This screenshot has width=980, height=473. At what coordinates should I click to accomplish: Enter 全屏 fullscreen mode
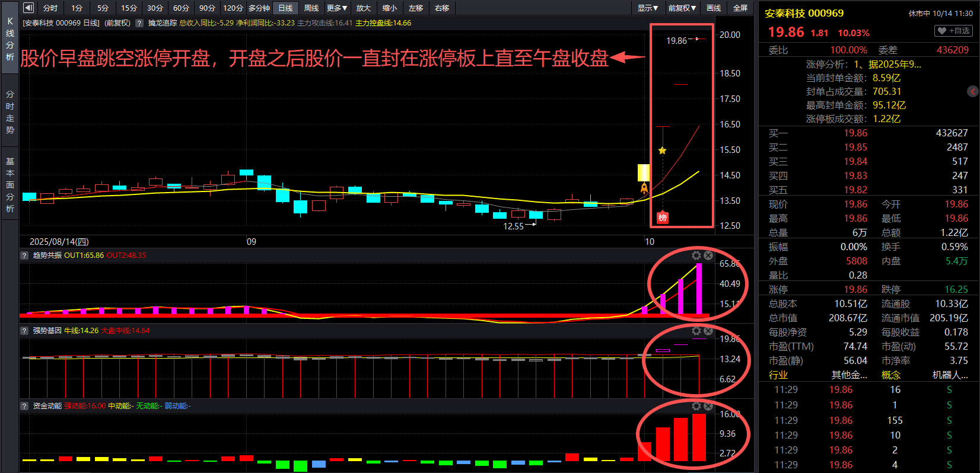point(740,8)
